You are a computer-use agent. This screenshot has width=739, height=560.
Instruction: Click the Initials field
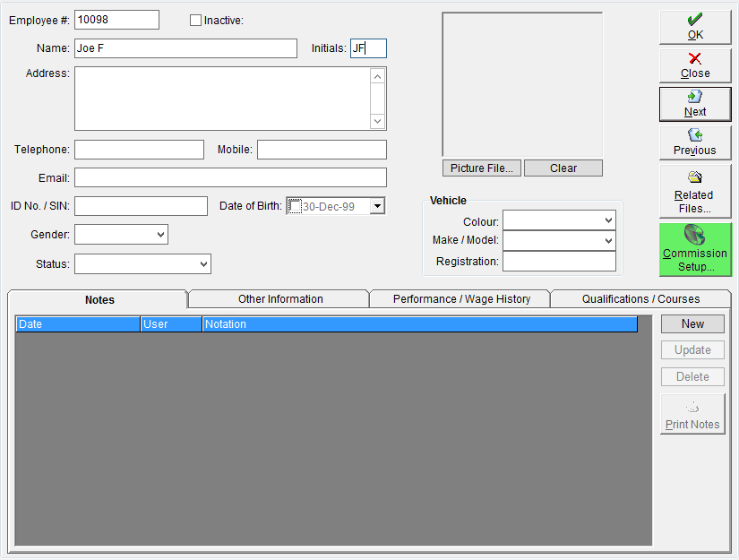tap(368, 48)
